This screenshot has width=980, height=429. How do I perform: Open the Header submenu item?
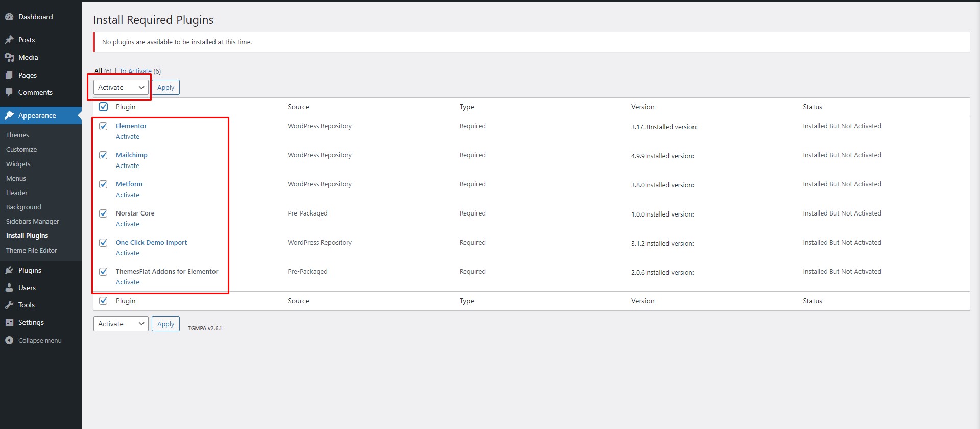[17, 193]
